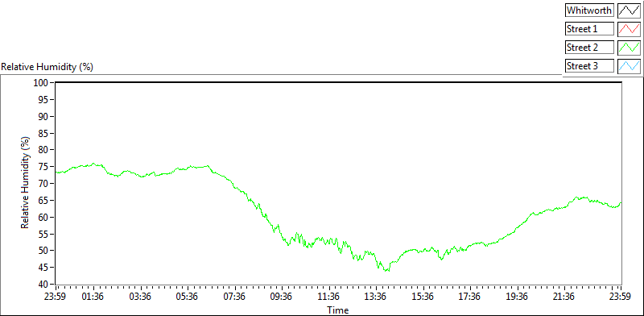Click the Time x-axis label
This screenshot has height=316, width=644.
coord(337,310)
